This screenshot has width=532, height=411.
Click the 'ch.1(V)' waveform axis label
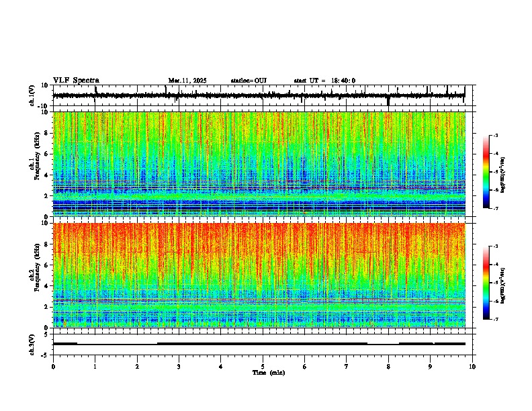click(32, 95)
